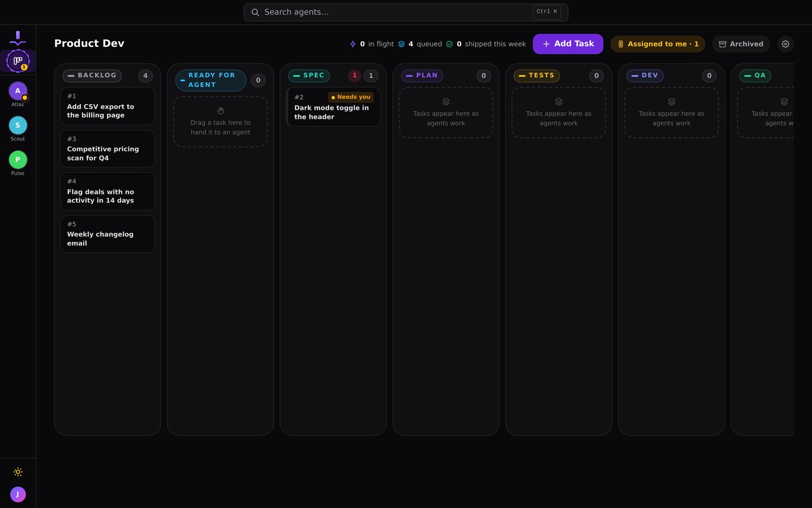Select the Tests column header pill
812x508 pixels.
click(536, 76)
